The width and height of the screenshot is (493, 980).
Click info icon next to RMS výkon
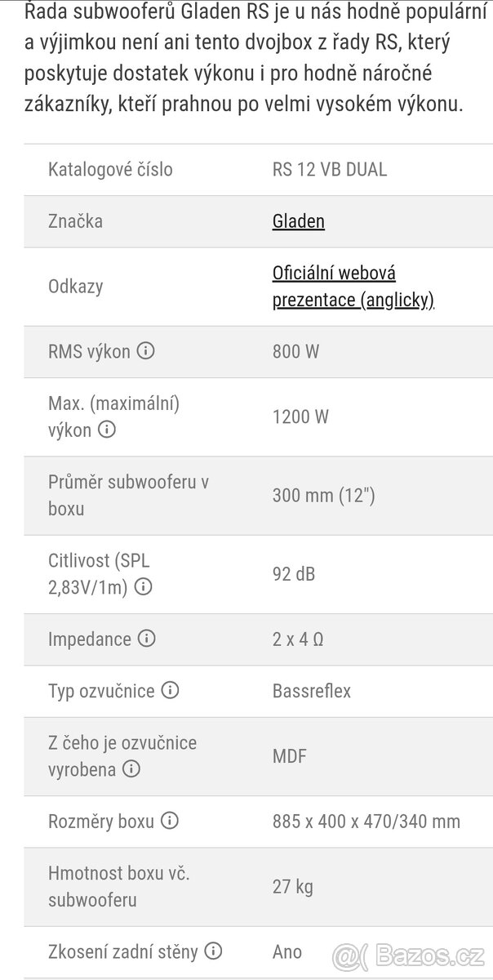tap(146, 351)
